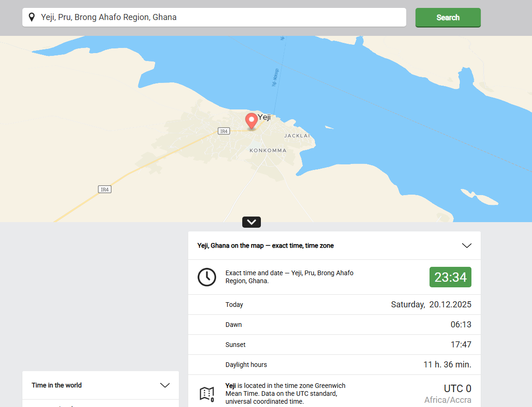Click the Today row label

tap(234, 305)
